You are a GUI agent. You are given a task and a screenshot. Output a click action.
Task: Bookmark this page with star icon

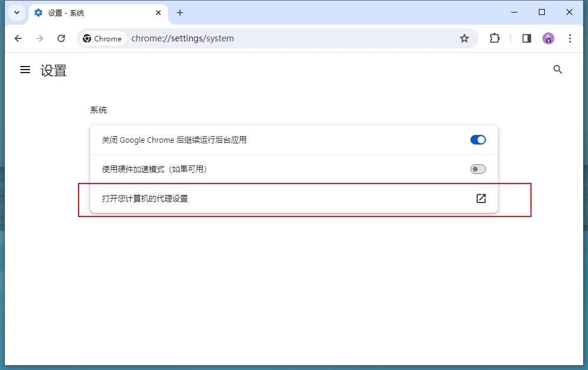click(464, 38)
